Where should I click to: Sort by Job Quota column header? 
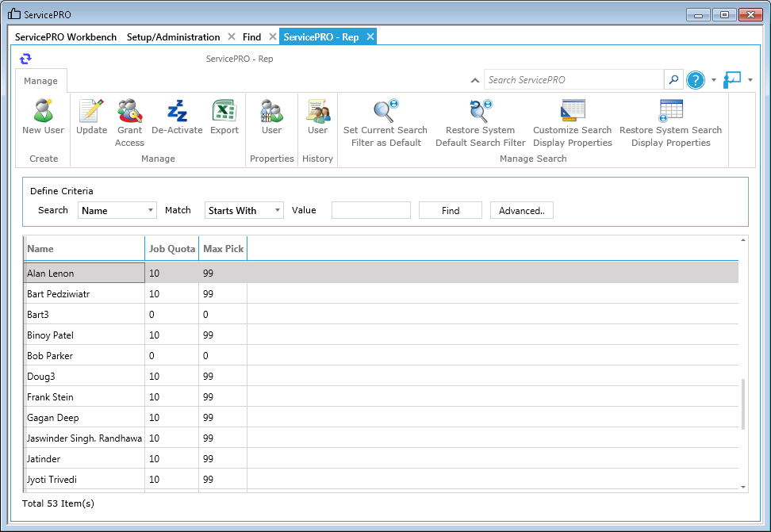pos(172,249)
